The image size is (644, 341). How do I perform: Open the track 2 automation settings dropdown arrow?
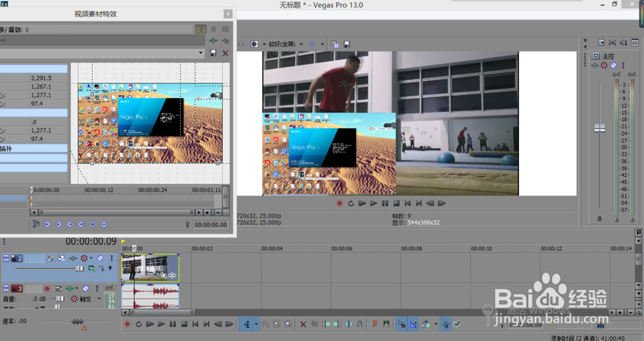pos(91,258)
